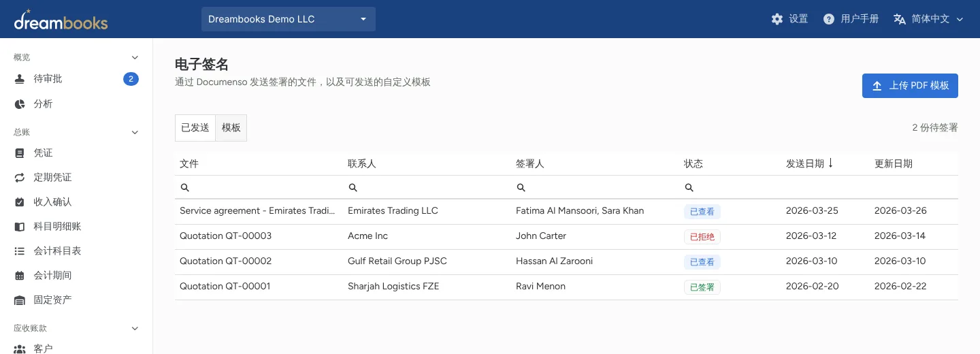Image resolution: width=980 pixels, height=354 pixels.
Task: Click the revenue recognition calendar-check icon
Action: point(20,202)
